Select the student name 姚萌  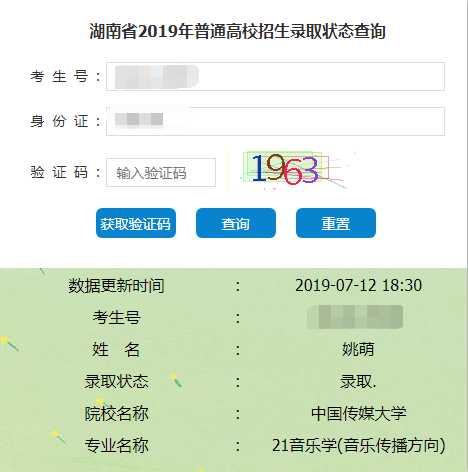(x=358, y=349)
